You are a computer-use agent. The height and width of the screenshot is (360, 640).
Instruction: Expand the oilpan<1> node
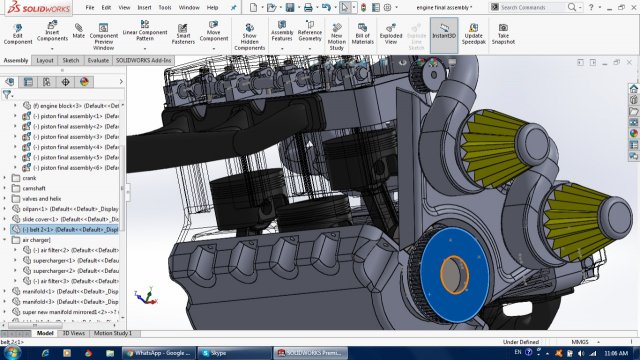point(5,209)
